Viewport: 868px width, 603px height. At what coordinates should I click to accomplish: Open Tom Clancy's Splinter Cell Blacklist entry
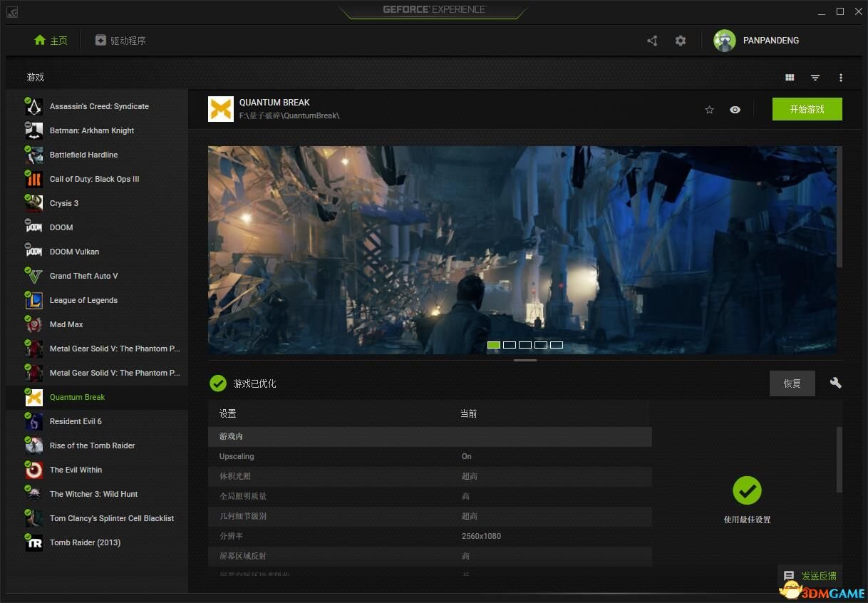tap(97, 518)
